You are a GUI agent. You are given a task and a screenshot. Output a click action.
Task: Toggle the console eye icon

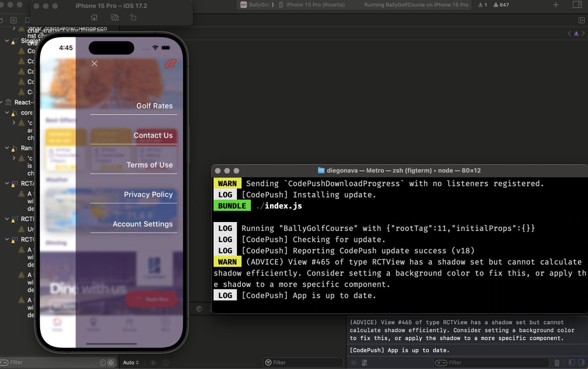[354, 363]
